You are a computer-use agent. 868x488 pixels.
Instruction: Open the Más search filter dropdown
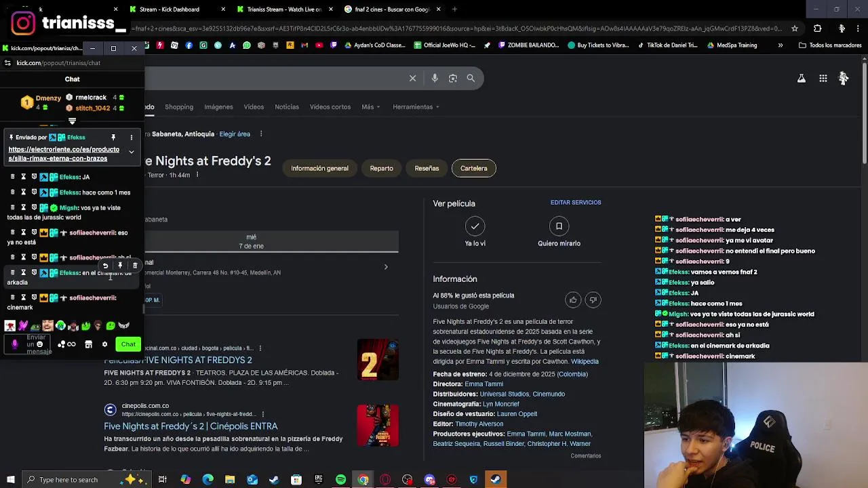(x=370, y=107)
